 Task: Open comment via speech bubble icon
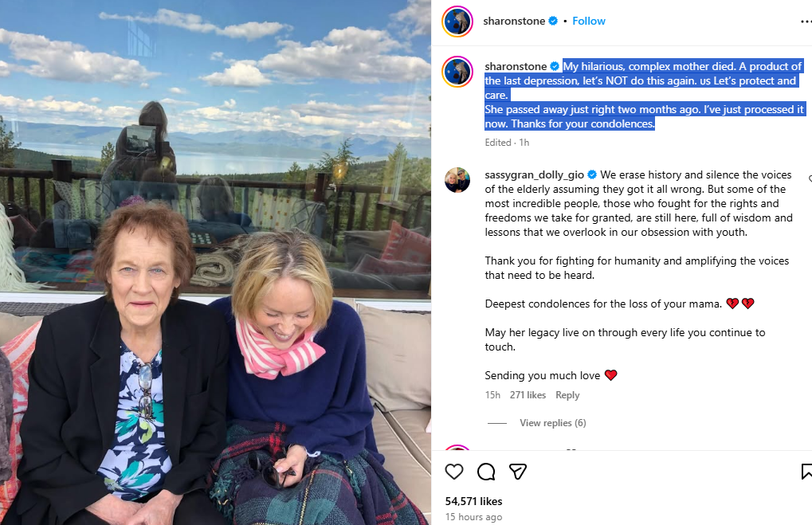pyautogui.click(x=486, y=472)
